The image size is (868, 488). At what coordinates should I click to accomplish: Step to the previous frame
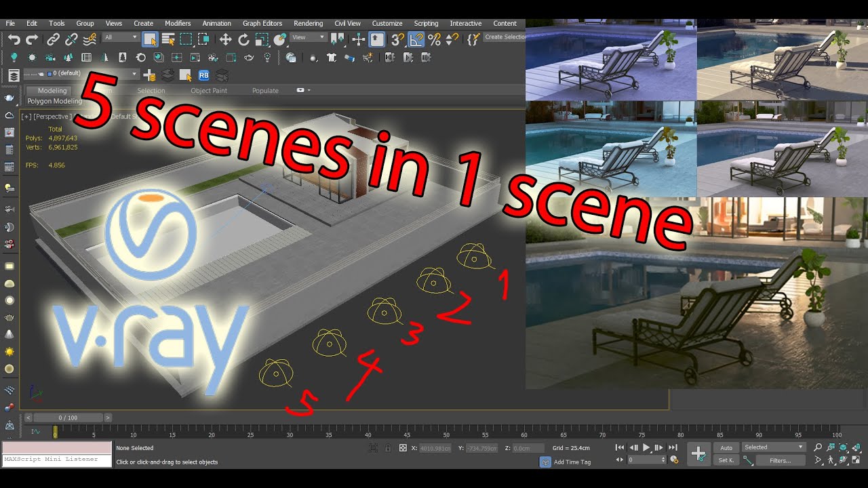pyautogui.click(x=633, y=447)
